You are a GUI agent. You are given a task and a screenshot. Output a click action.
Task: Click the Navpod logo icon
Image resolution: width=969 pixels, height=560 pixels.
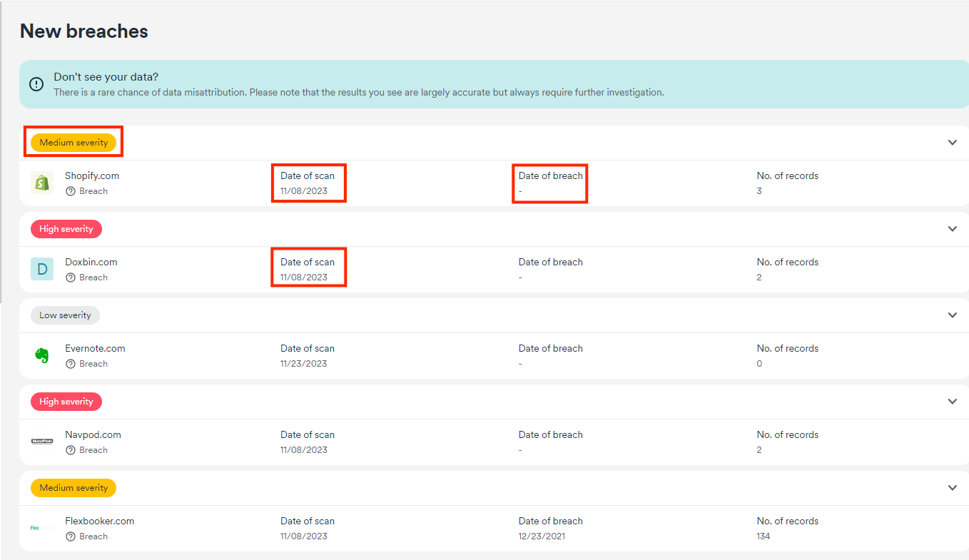[42, 442]
